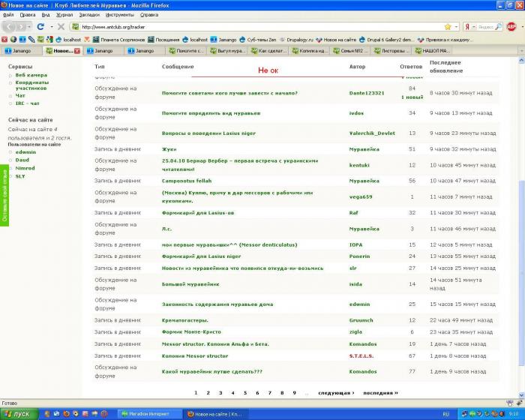This screenshot has width=525, height=420.
Task: Click the browser Back arrow button
Action: pos(10,26)
